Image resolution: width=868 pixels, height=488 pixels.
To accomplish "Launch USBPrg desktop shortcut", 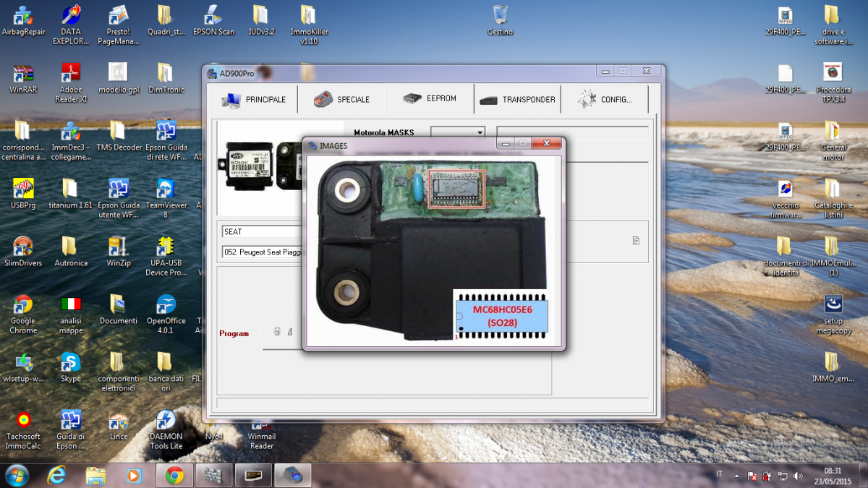I will pyautogui.click(x=24, y=194).
